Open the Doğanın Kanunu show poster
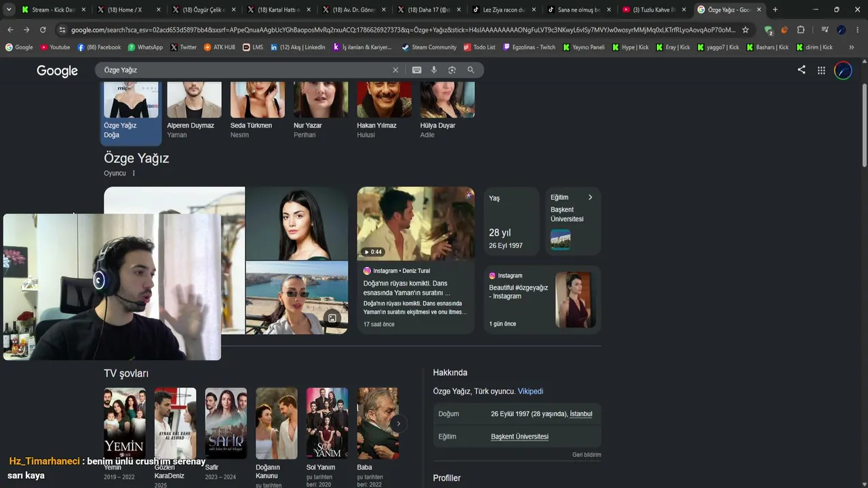Screen dimensions: 868x488 [x=277, y=424]
